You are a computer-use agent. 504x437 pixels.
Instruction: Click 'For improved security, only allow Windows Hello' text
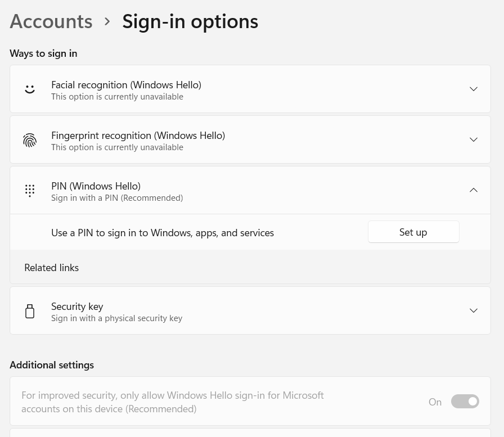tap(173, 402)
